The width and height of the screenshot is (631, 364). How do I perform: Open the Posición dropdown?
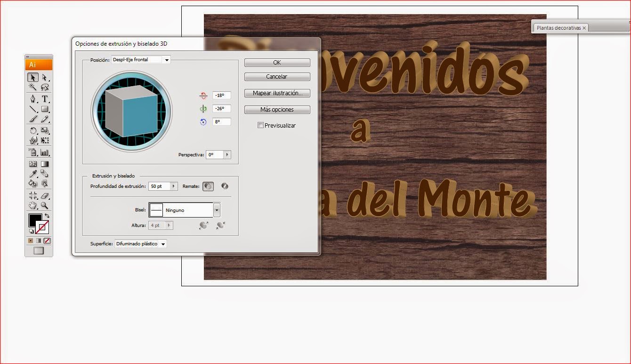click(x=167, y=59)
